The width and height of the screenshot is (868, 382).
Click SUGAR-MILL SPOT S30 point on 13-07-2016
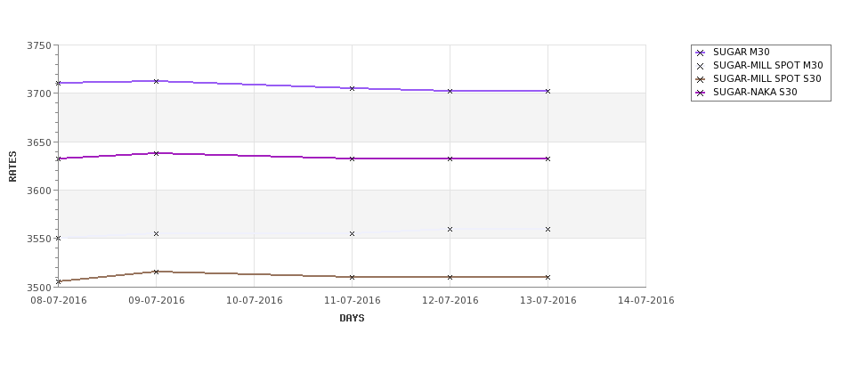coord(548,277)
